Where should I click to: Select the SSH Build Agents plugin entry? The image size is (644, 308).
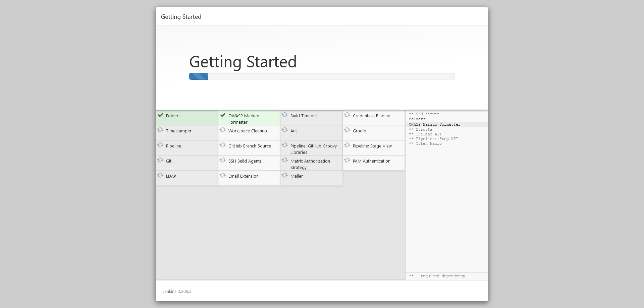tap(245, 161)
